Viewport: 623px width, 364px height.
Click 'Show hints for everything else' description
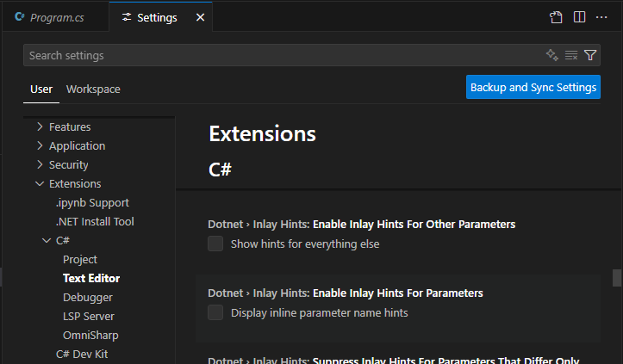point(305,244)
